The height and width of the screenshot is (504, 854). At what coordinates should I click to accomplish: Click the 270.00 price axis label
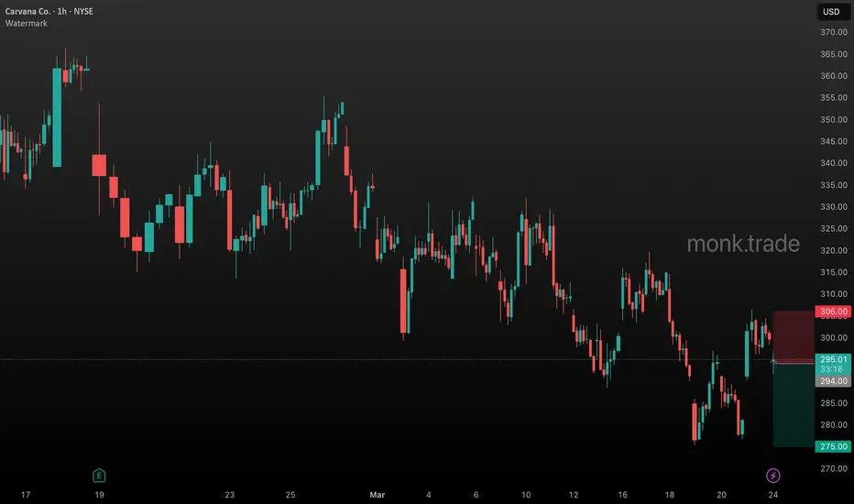(834, 468)
